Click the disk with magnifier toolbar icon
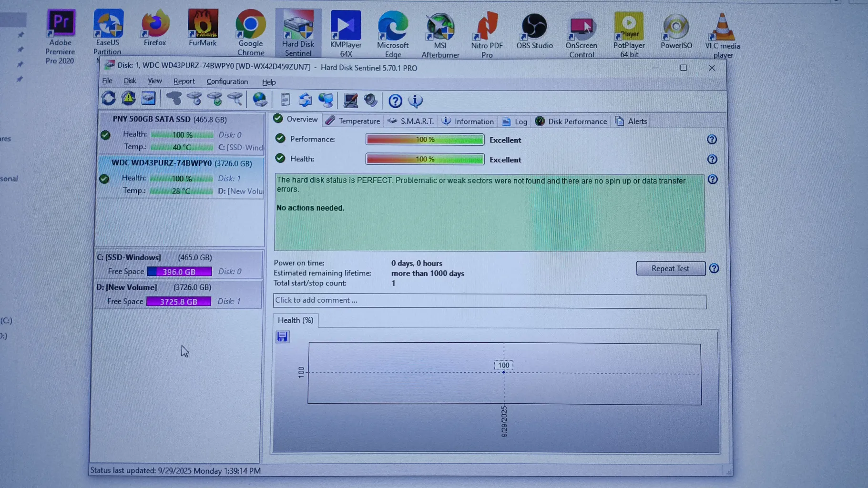This screenshot has width=868, height=488. [235, 99]
